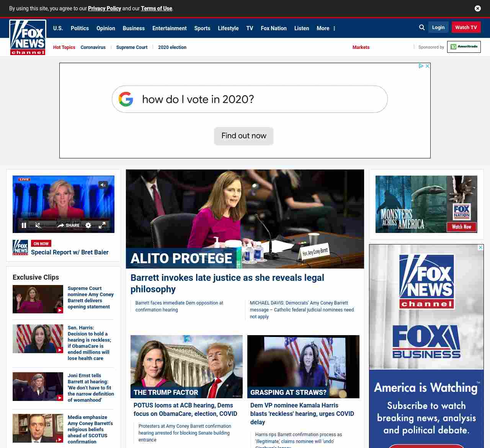490x448 pixels.
Task: Open the AdChoices info triangle icon
Action: [x=421, y=66]
